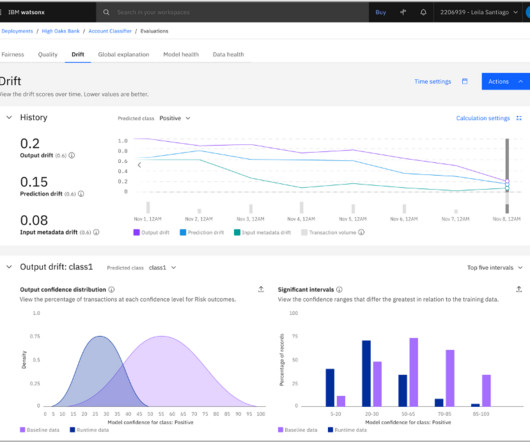Click the Significant intervals info icon
This screenshot has height=442, width=530.
(x=339, y=290)
